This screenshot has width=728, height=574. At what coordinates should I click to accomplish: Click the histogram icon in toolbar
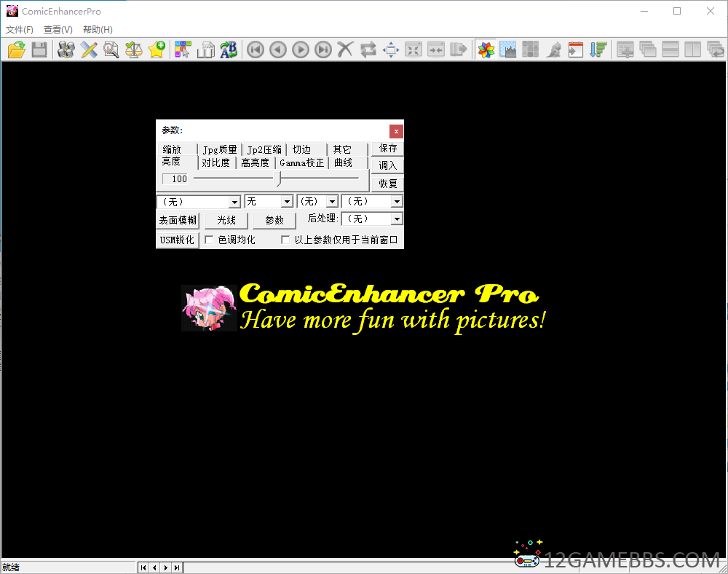[508, 50]
